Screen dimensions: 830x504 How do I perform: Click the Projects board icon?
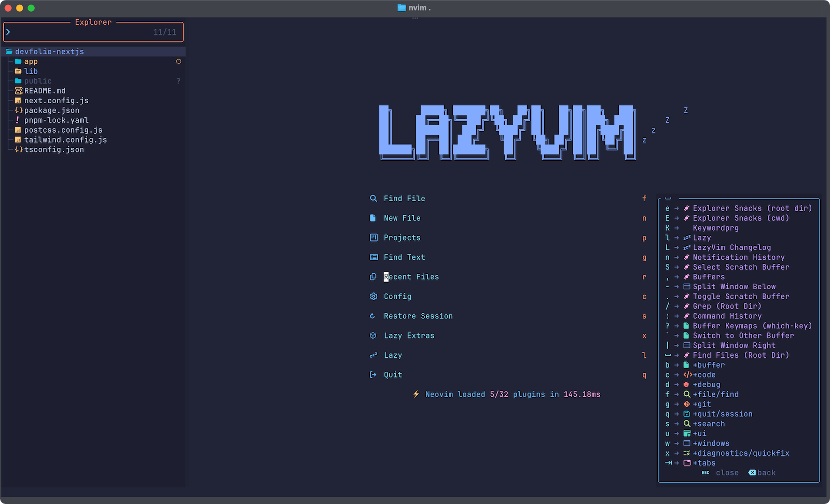pyautogui.click(x=373, y=238)
